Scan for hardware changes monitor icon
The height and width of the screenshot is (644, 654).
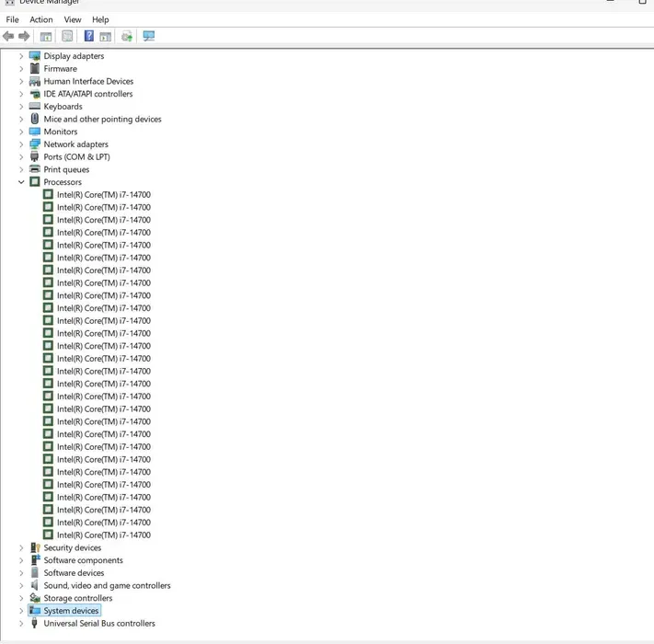[149, 36]
